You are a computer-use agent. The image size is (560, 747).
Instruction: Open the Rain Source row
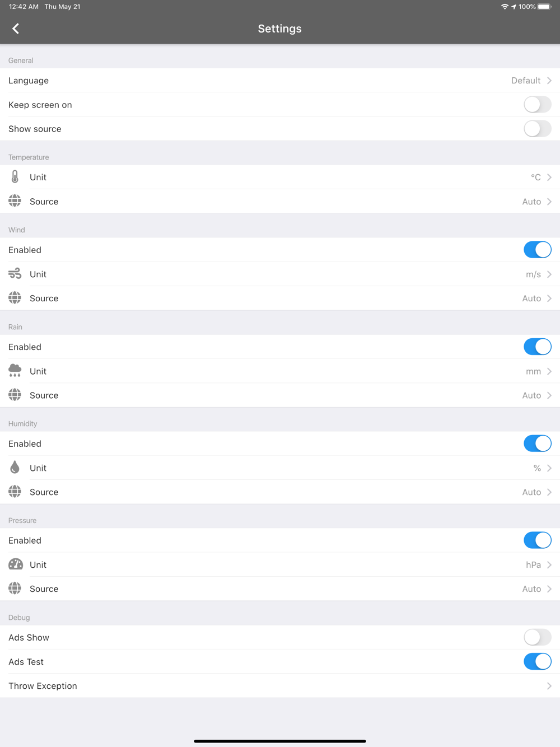click(280, 395)
